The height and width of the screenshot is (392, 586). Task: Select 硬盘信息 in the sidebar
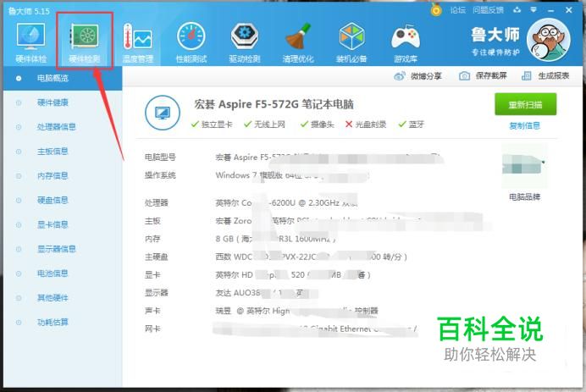(63, 201)
